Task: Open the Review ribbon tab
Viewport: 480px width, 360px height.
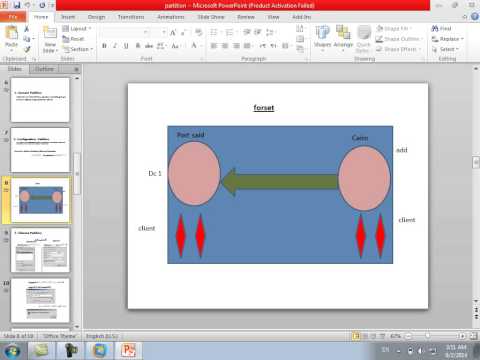Action: [246, 17]
